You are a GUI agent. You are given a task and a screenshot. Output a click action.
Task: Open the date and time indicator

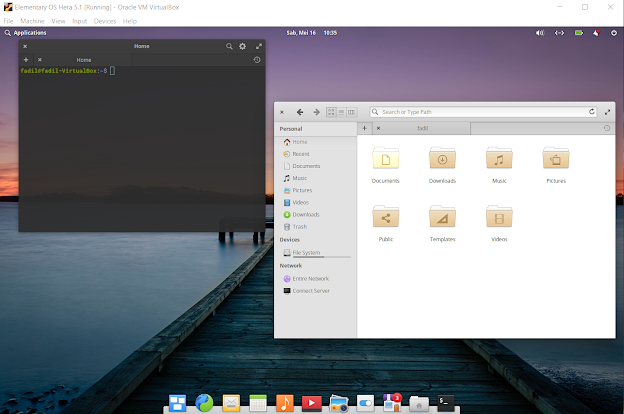[x=312, y=33]
